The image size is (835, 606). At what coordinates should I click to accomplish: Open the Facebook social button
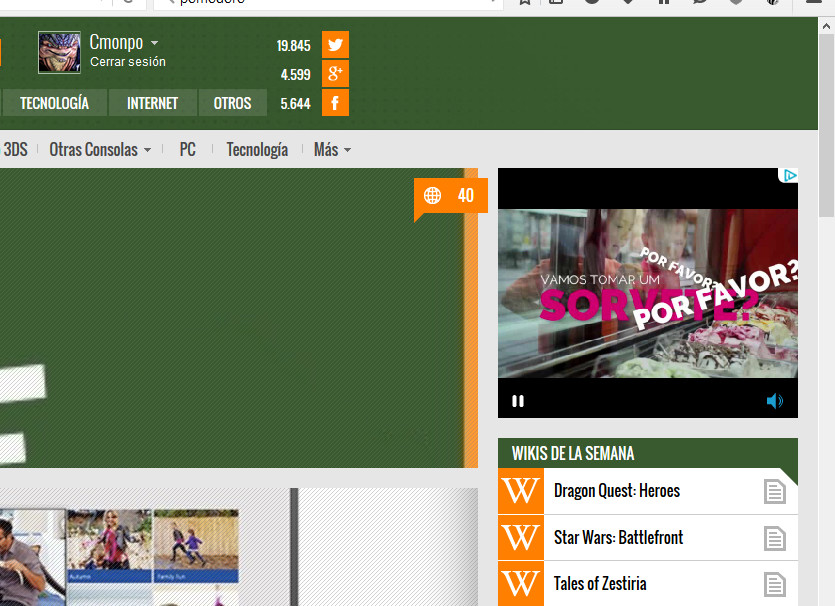[x=335, y=102]
